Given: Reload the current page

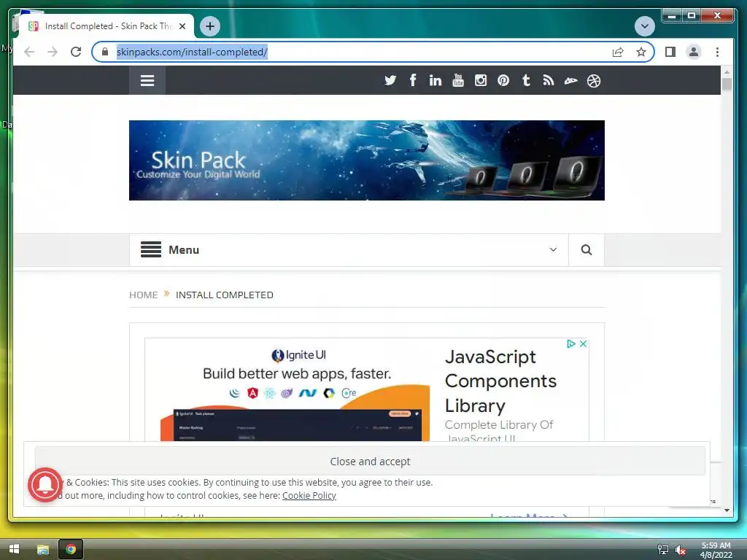Looking at the screenshot, I should (76, 52).
